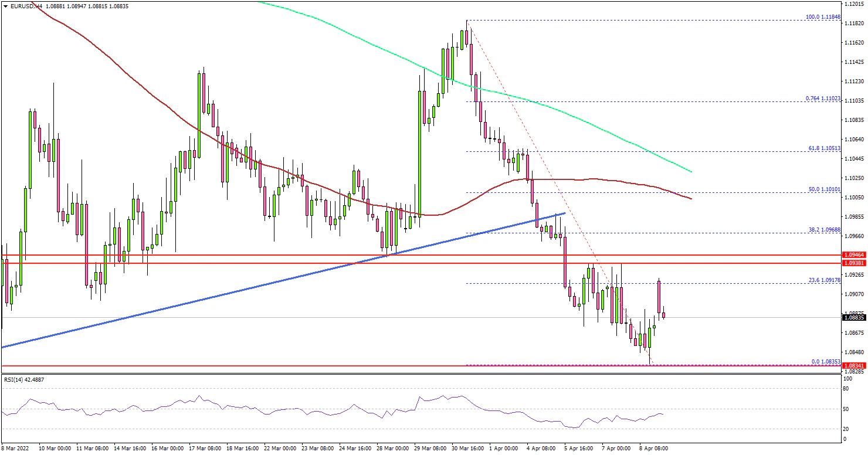Select the 100.0 Fibonacci level at 1.11848
Image resolution: width=868 pixels, height=455 pixels.
tap(823, 17)
